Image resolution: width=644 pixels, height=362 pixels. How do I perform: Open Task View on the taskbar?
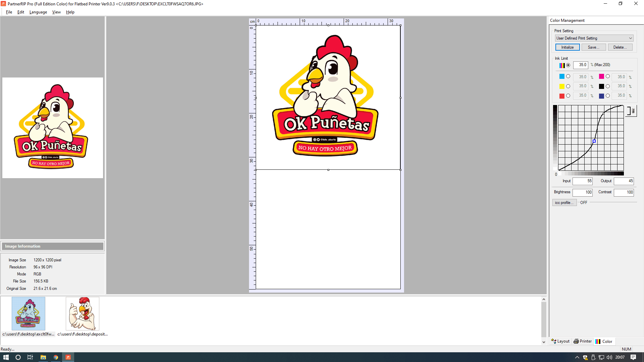[x=30, y=357]
